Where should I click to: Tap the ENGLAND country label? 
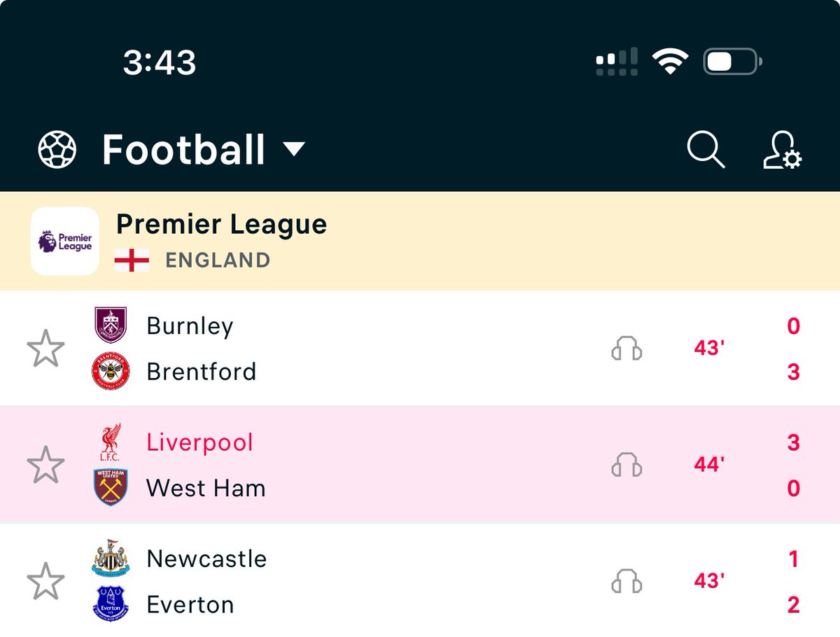point(218,261)
